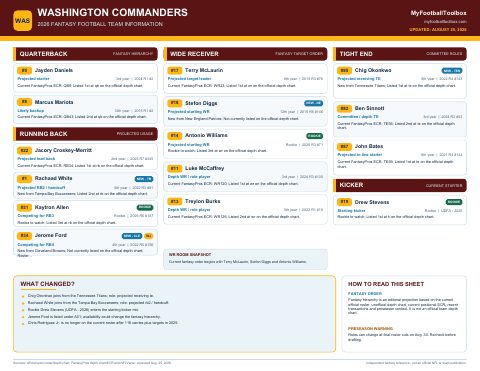480x371 pixels.
Task: Click the jersey number badge beside Kaytron Allen
Action: [24, 207]
